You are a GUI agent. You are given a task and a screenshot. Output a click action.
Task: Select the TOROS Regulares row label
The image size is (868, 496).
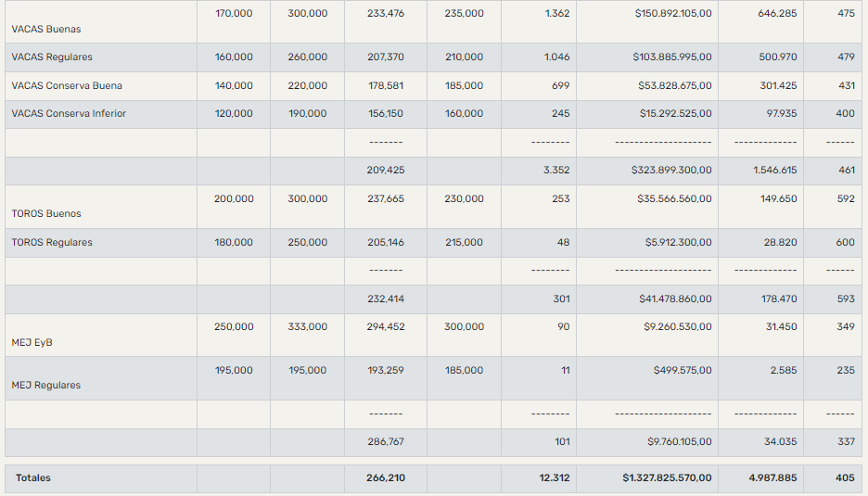click(x=52, y=243)
